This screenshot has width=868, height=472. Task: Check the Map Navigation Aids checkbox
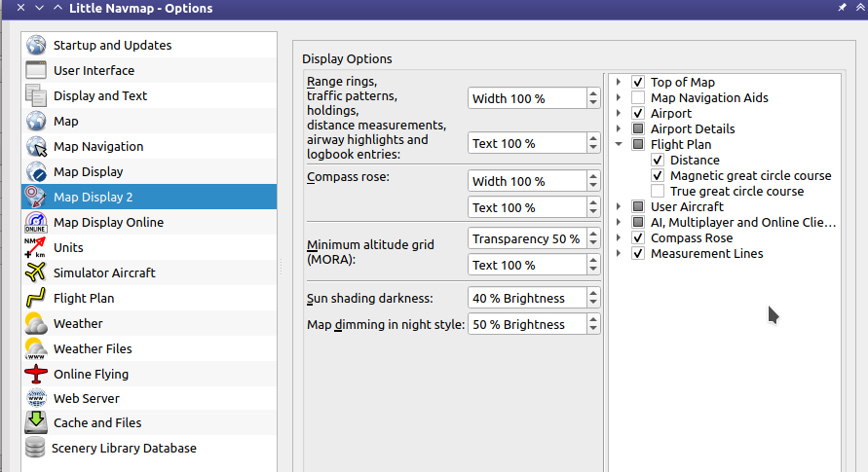pos(638,98)
